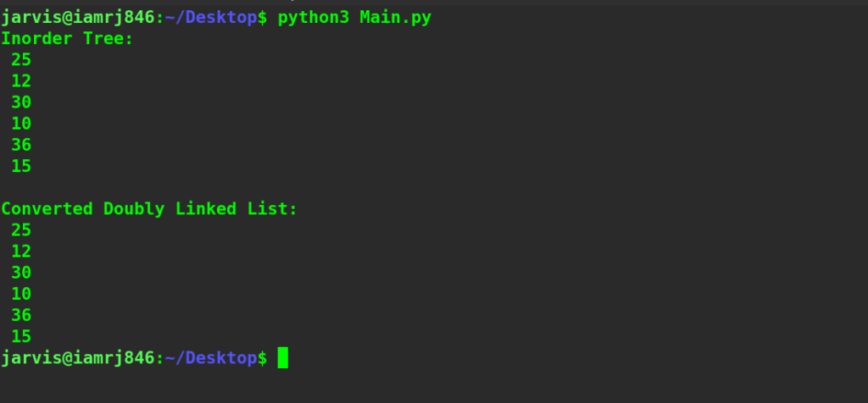
Task: Click 36 in the Converted Doubly Linked List
Action: pyautogui.click(x=21, y=315)
